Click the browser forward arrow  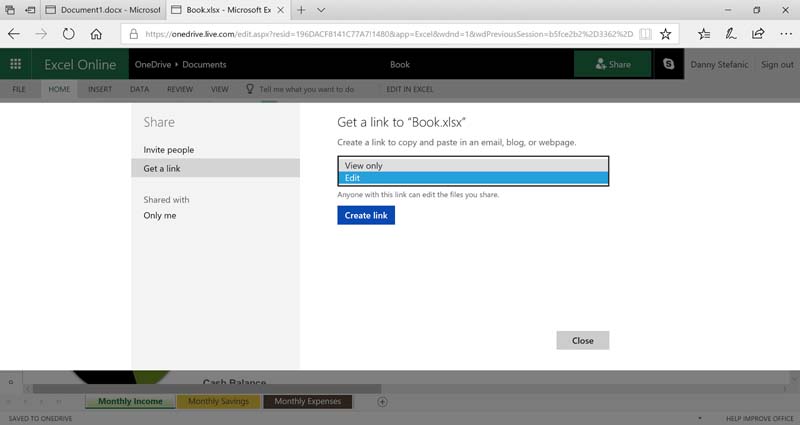tap(41, 34)
